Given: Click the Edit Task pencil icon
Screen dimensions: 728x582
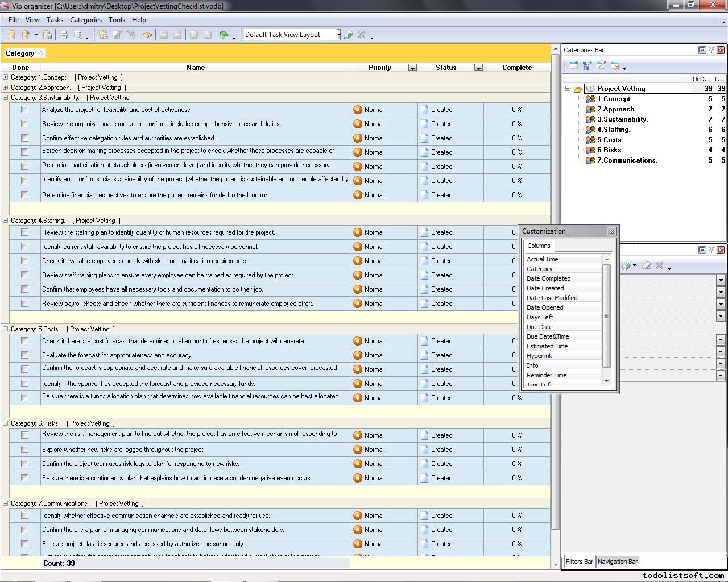Looking at the screenshot, I should click(x=117, y=35).
